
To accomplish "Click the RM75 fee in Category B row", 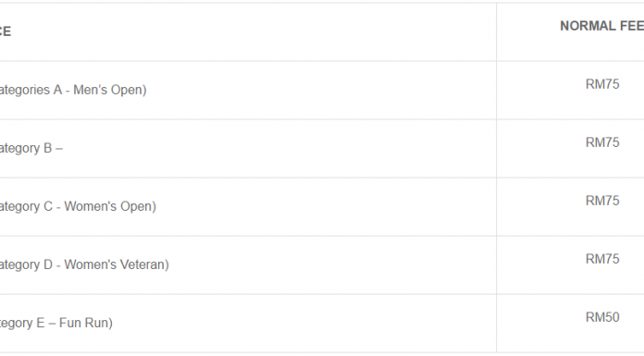I will [602, 142].
